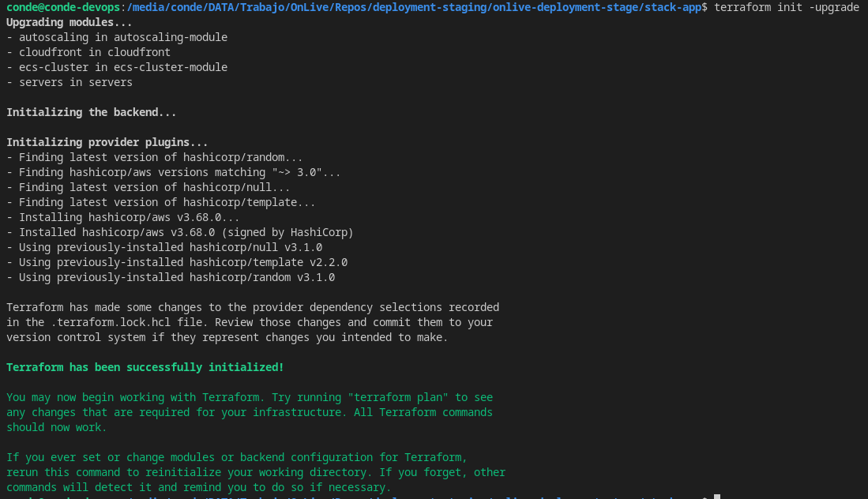Click the hashicorp/aws versions matching '~> 3.0' line

pos(174,172)
